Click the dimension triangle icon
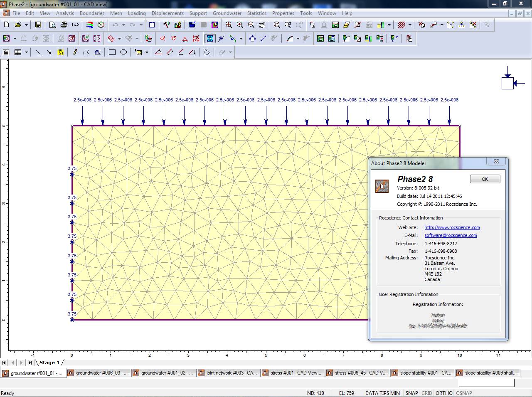The image size is (532, 397). (158, 52)
